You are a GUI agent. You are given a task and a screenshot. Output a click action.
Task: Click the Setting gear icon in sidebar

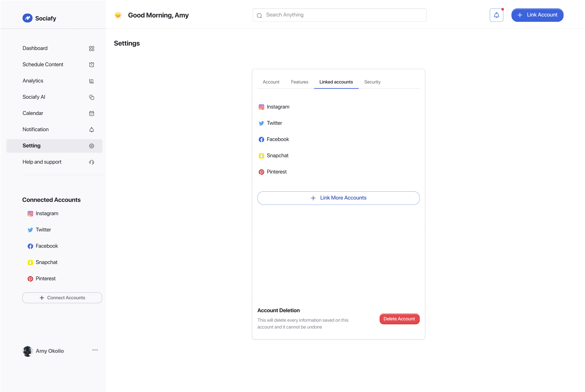tap(91, 146)
